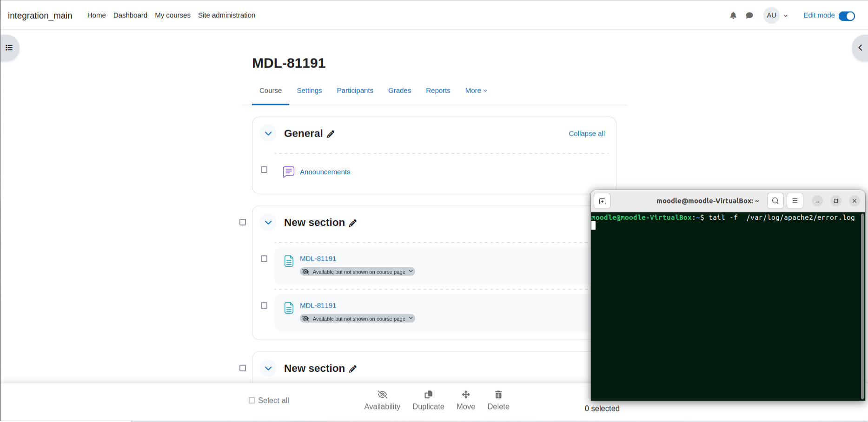
Task: Check the second MDL-81191 activity checkbox
Action: 264,305
